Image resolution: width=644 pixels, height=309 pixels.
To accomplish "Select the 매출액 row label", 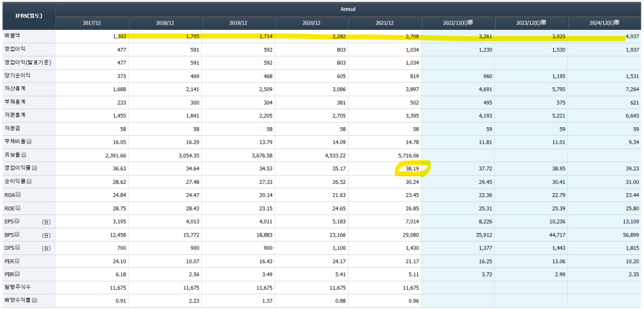I will click(x=11, y=36).
